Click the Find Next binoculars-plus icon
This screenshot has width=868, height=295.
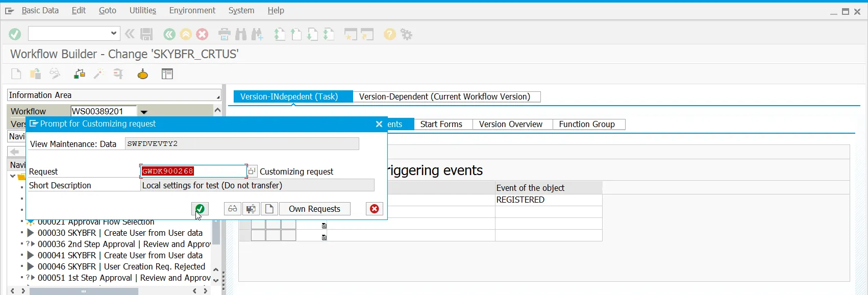[x=257, y=34]
